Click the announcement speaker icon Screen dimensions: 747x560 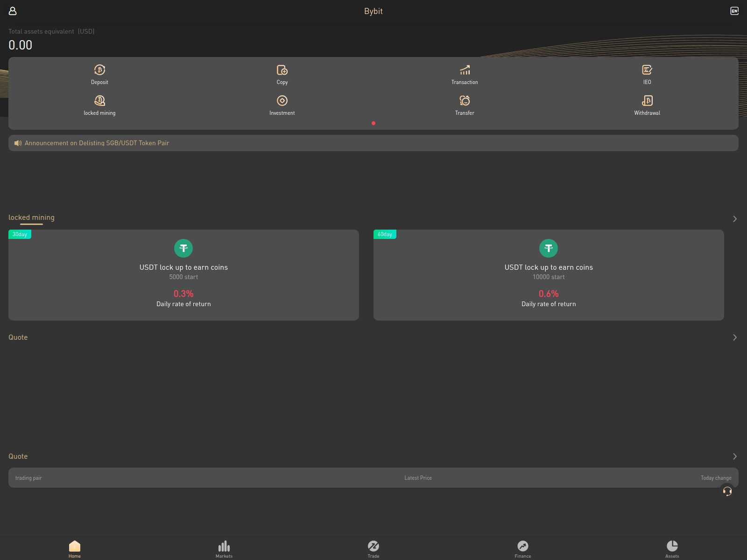pyautogui.click(x=18, y=143)
